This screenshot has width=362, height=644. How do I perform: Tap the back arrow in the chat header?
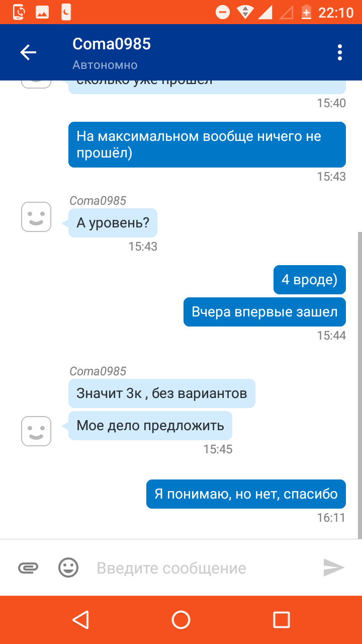(x=28, y=52)
